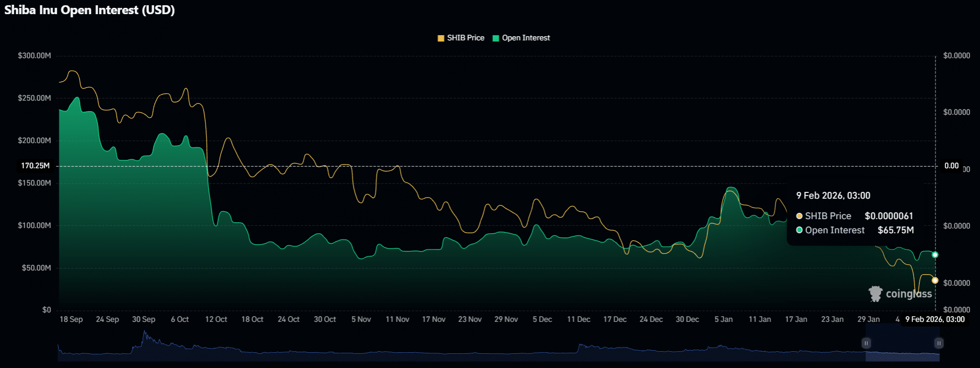The width and height of the screenshot is (980, 368).
Task: Click the green bullet beside Open Interest in tooltip
Action: coord(800,230)
